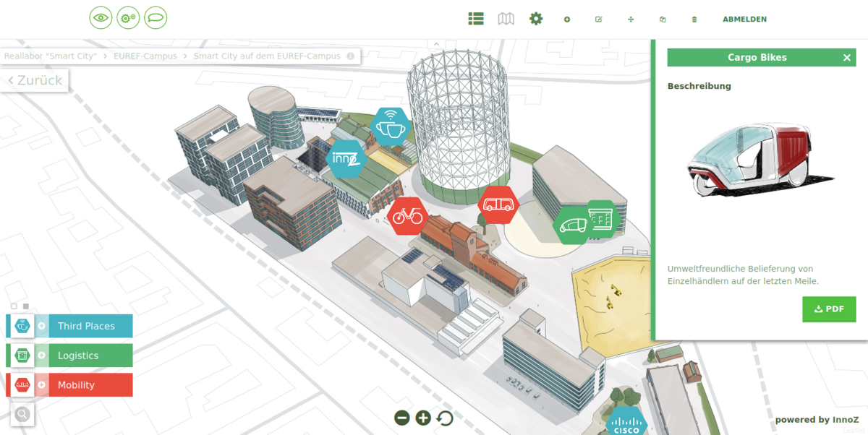Expand the Mobility category
The height and width of the screenshot is (435, 868).
point(41,384)
